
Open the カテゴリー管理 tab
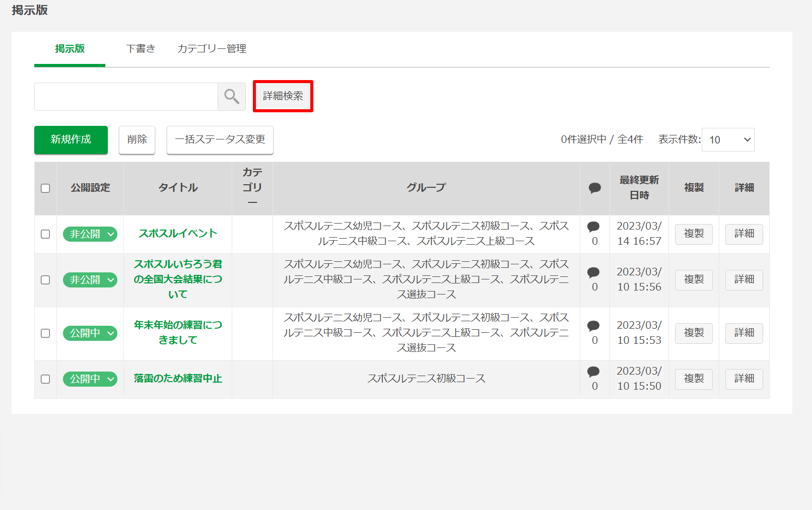(x=212, y=49)
